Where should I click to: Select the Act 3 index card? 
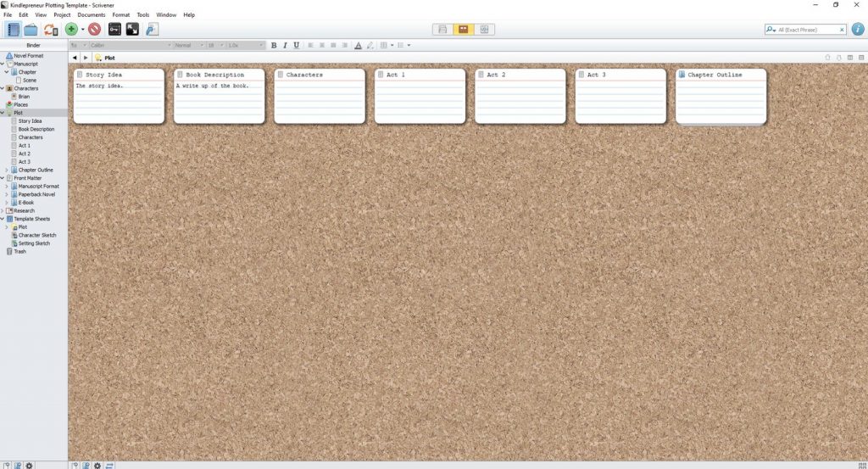(620, 96)
